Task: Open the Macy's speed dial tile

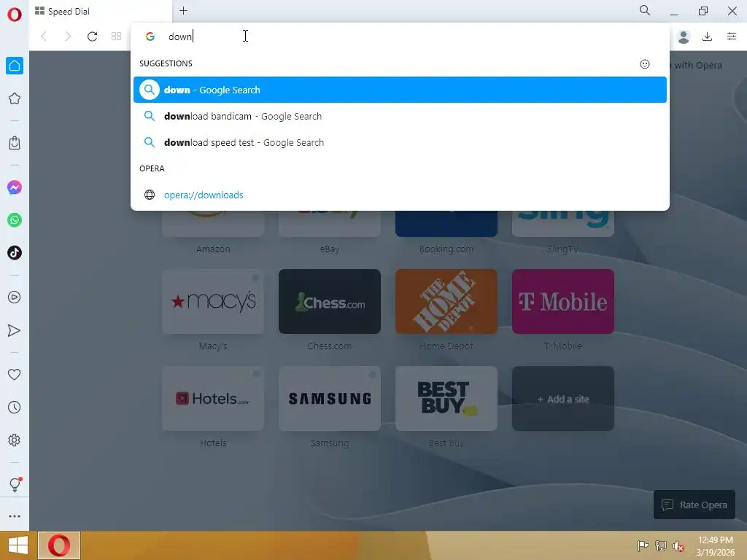Action: 213,301
